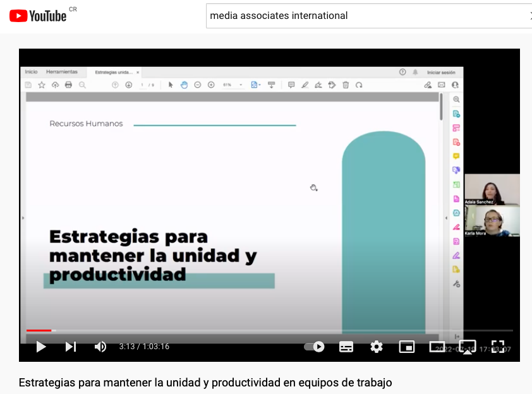The image size is (532, 394).
Task: Seek on the red video progress bar
Action: [39, 330]
